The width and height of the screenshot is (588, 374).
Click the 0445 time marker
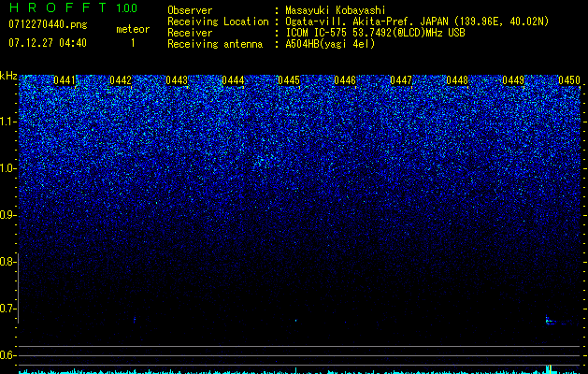coord(289,80)
